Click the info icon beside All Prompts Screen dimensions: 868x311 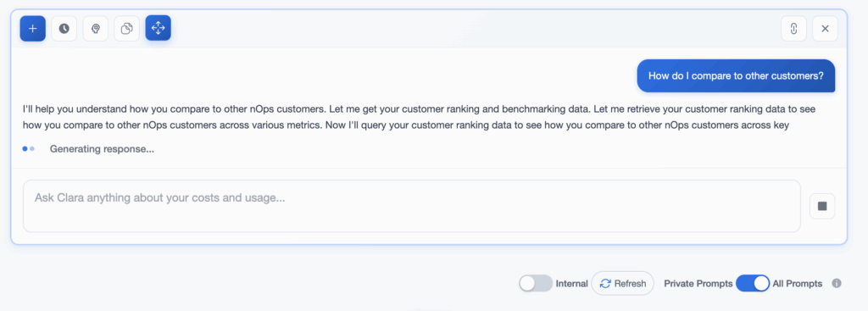click(837, 283)
